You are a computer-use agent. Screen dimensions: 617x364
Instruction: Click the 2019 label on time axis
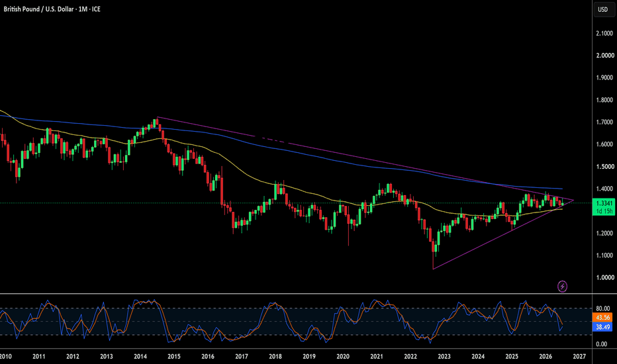309,357
